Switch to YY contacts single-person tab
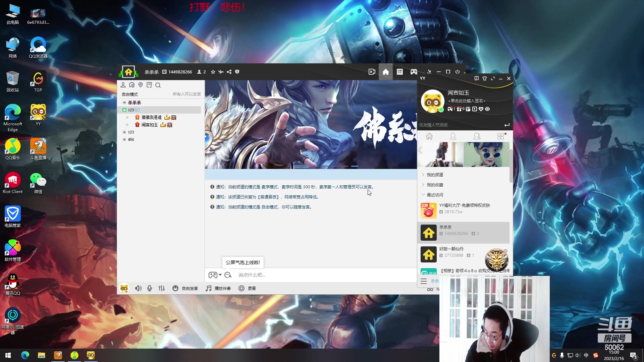 click(453, 136)
